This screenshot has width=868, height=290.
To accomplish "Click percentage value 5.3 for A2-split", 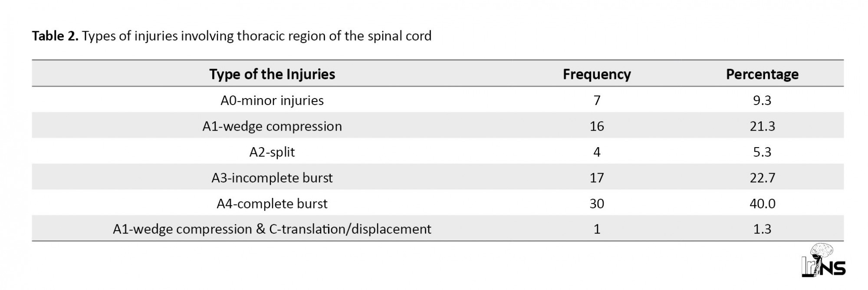I will tap(762, 152).
